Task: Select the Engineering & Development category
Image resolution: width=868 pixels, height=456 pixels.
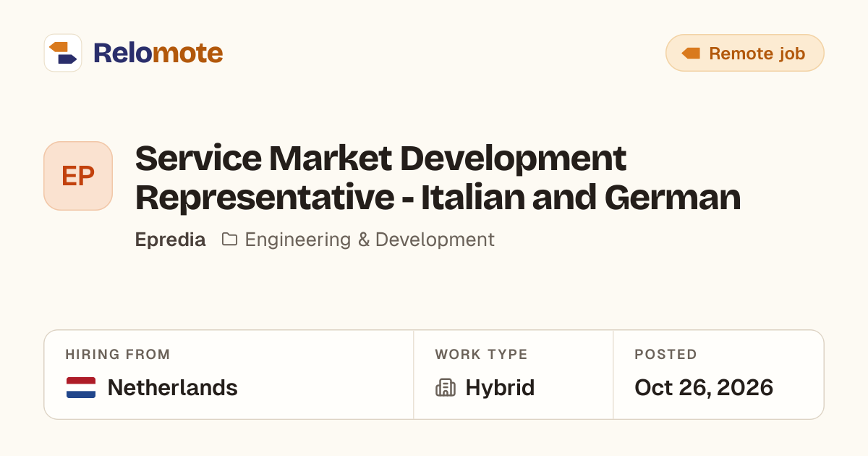Action: click(x=370, y=240)
